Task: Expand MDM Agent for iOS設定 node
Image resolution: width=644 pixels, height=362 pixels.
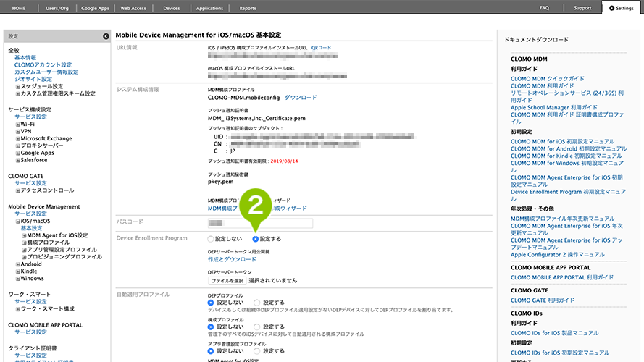Action: pos(24,235)
